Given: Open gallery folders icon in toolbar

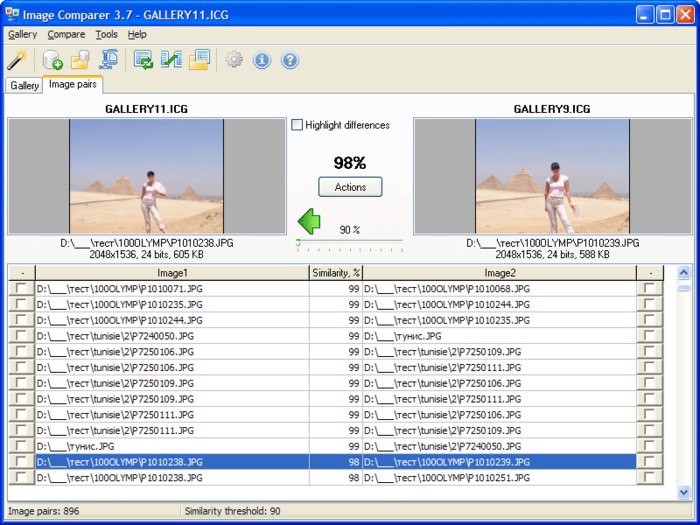Looking at the screenshot, I should click(80, 60).
